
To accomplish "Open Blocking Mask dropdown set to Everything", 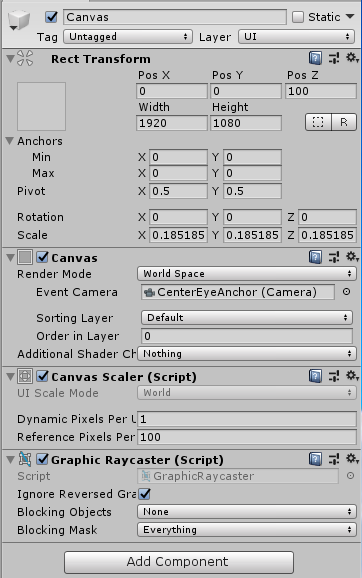I will pos(247,530).
